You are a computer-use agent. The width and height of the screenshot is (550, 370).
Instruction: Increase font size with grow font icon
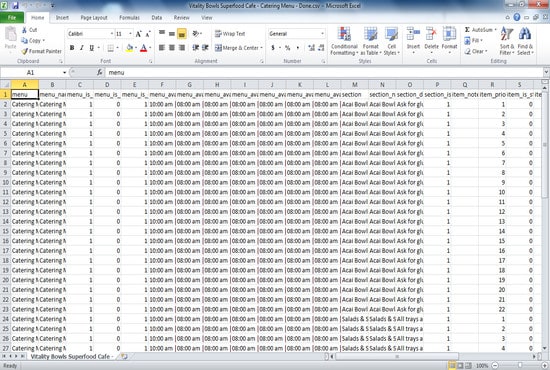139,34
